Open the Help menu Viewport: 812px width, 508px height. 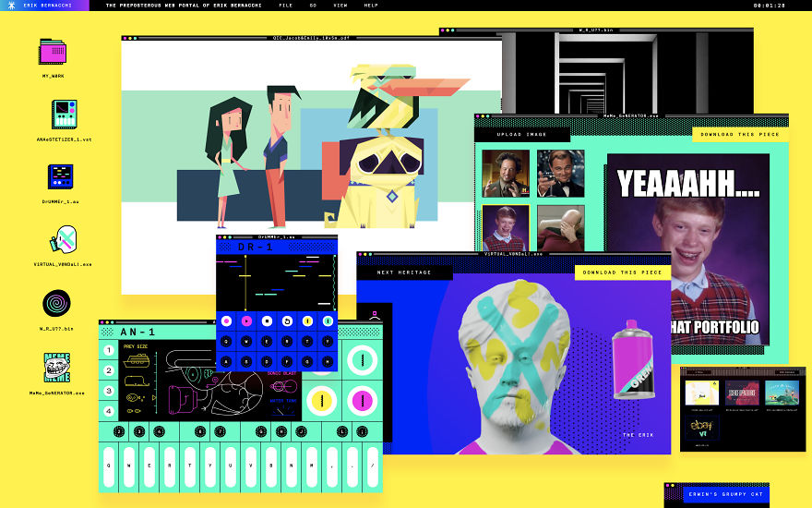click(x=371, y=6)
